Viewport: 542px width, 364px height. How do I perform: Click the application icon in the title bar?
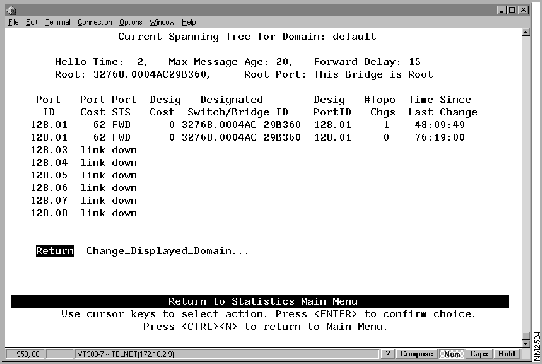[x=11, y=10]
